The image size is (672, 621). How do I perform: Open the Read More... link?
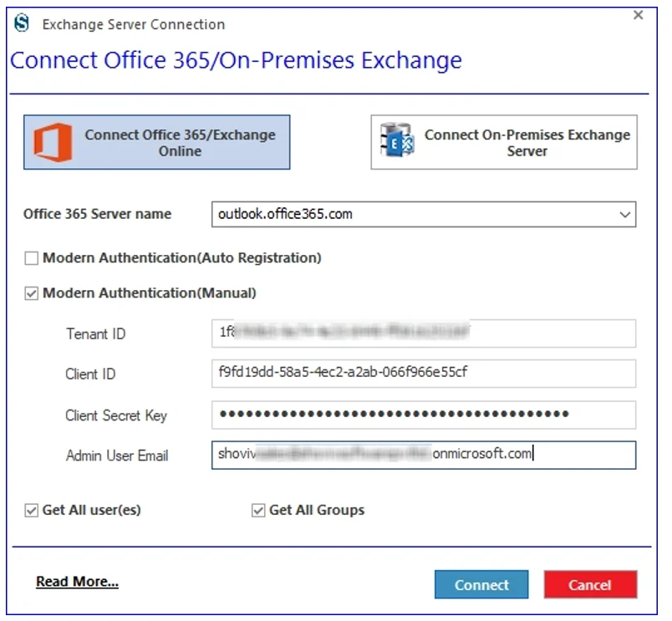coord(77,582)
